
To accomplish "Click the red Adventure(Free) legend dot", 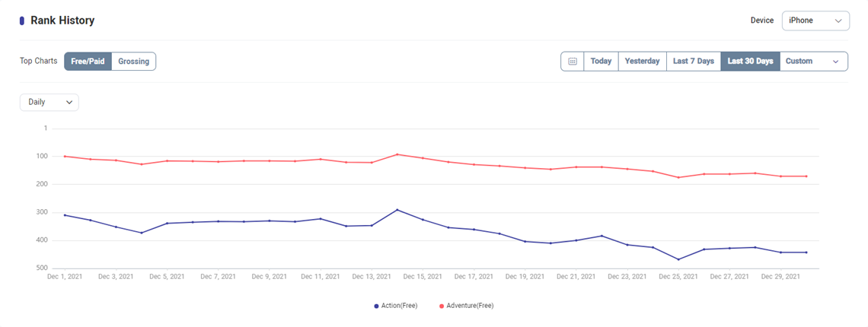I will coord(442,306).
